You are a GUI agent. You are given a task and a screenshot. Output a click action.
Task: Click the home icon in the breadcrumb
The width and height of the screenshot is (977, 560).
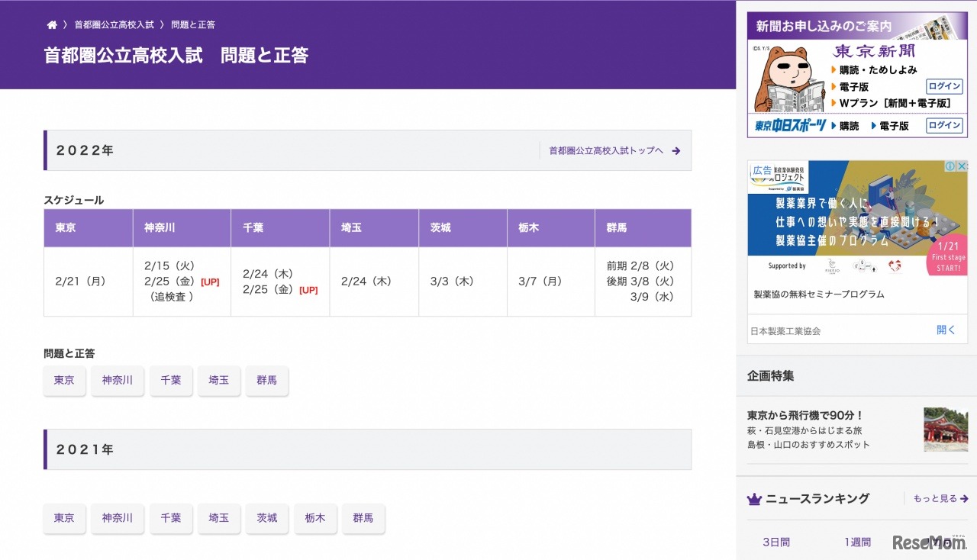[51, 24]
